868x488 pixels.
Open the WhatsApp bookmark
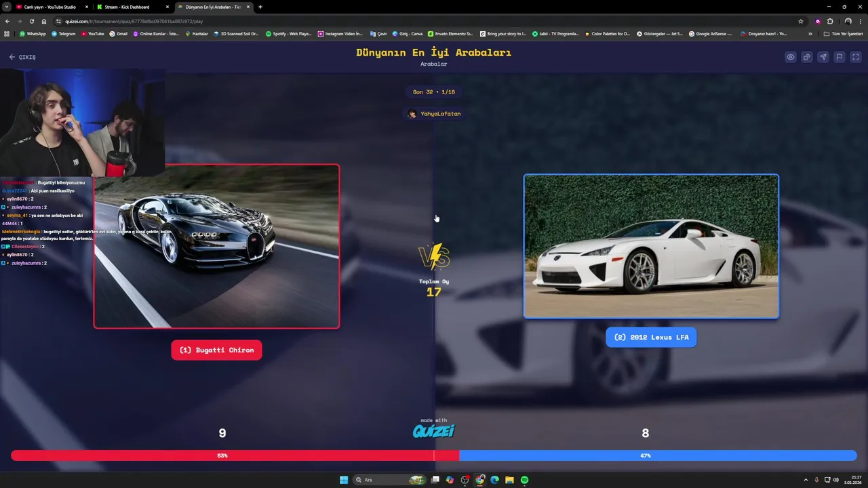click(x=33, y=33)
